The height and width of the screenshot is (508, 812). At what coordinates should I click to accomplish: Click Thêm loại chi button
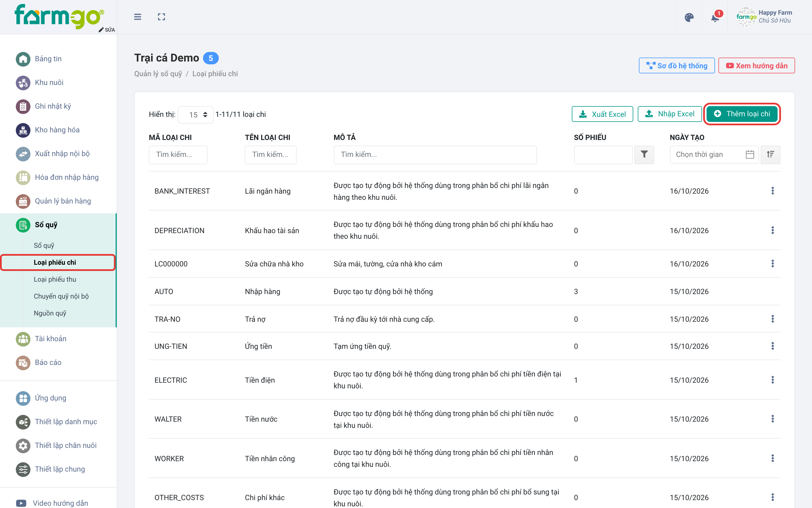742,114
